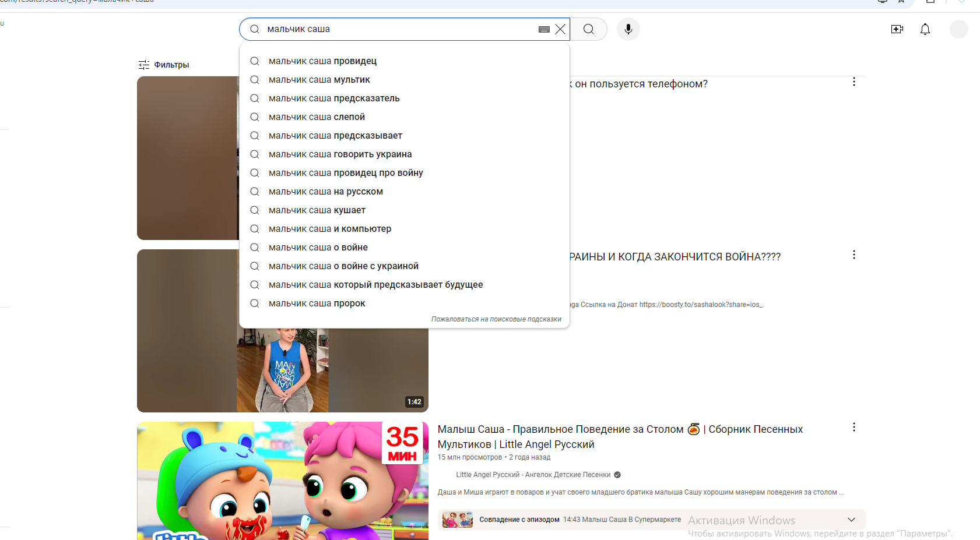The width and height of the screenshot is (980, 540).
Task: Pick suggestion мальчик саша на русском
Action: tap(325, 192)
